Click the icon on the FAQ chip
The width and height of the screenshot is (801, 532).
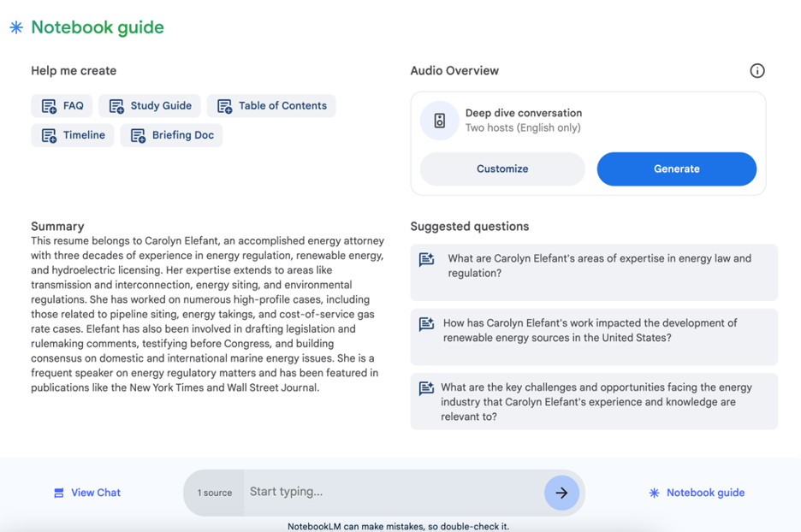49,106
